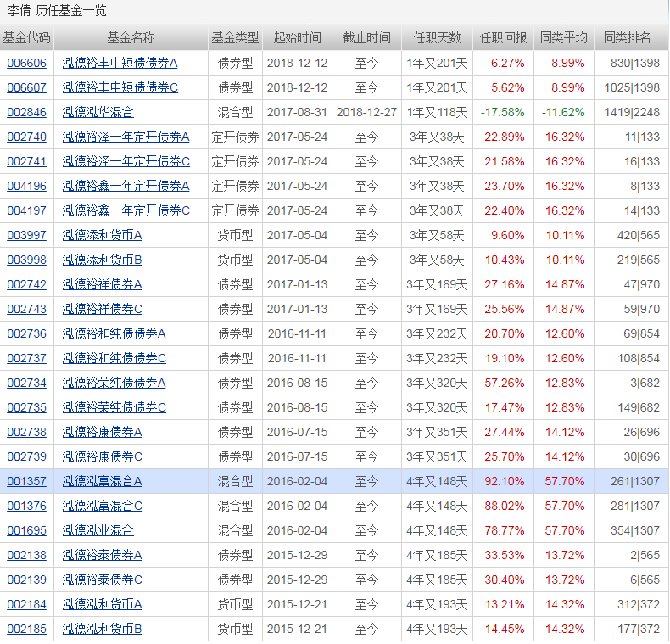The image size is (670, 644).
Task: Open 泓德裕泰债券A fund link
Action: click(x=102, y=555)
